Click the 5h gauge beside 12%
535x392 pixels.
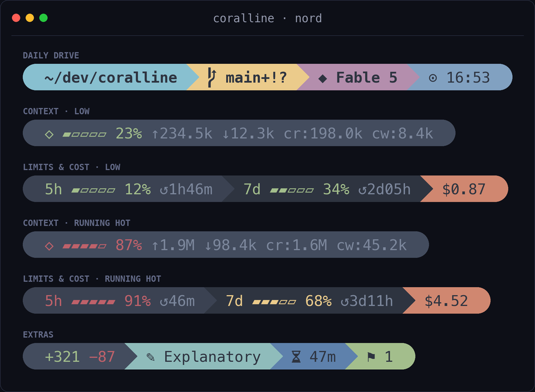point(93,190)
